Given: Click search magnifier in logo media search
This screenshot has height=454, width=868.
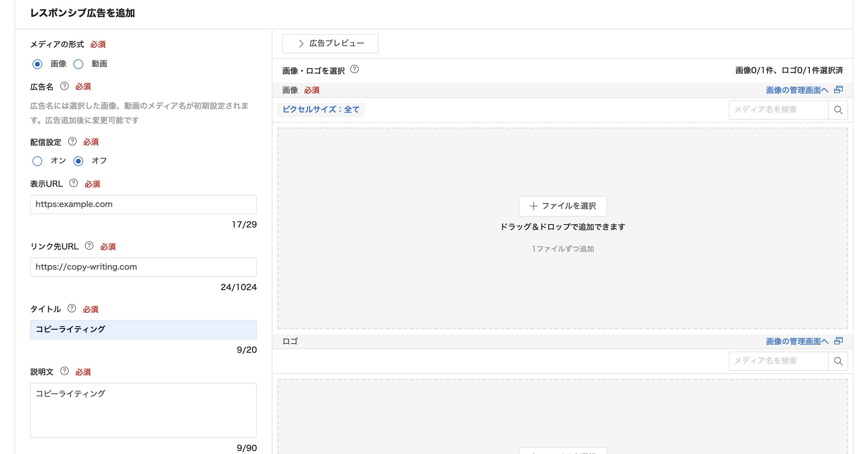Looking at the screenshot, I should pyautogui.click(x=838, y=361).
